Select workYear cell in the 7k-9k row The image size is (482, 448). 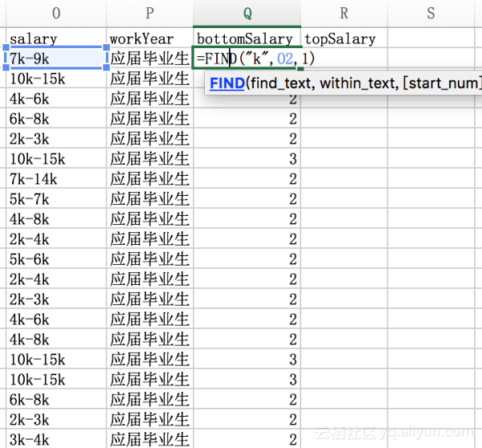coord(149,58)
